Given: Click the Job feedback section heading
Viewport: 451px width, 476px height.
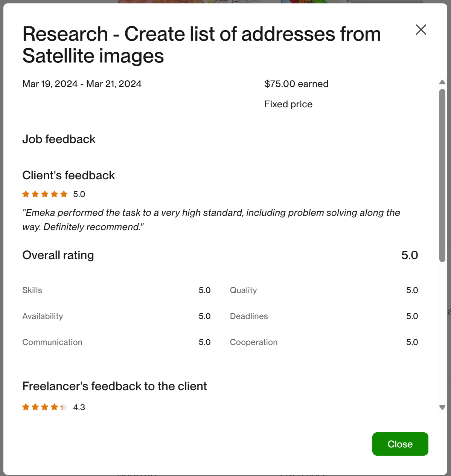Looking at the screenshot, I should (x=59, y=139).
